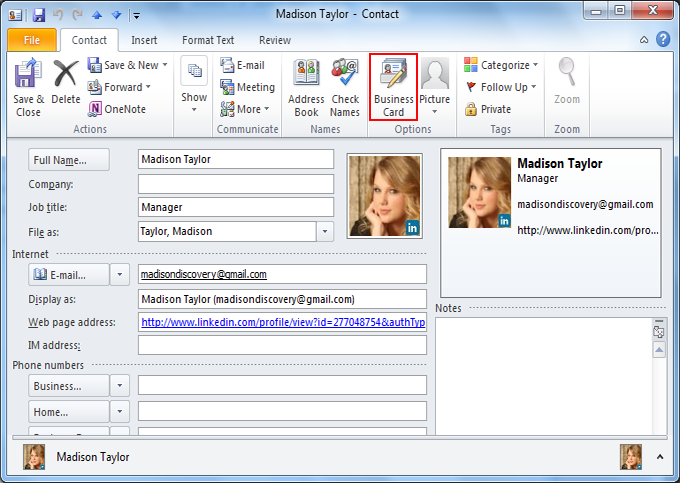Select the Contact ribbon tab
Screen dimensions: 680x483
pyautogui.click(x=89, y=40)
